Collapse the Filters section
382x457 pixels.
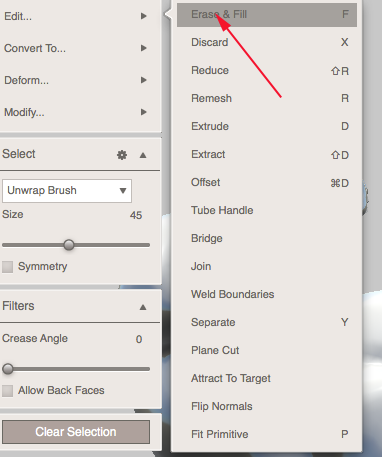click(x=143, y=307)
